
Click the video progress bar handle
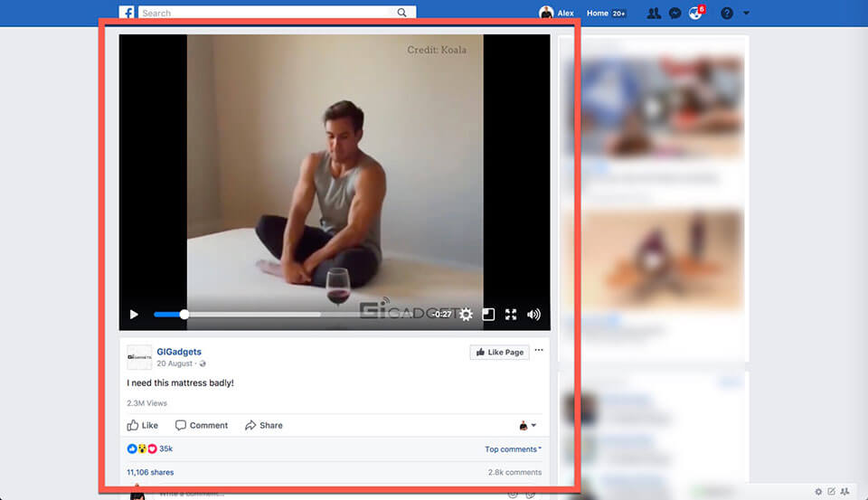coord(184,315)
